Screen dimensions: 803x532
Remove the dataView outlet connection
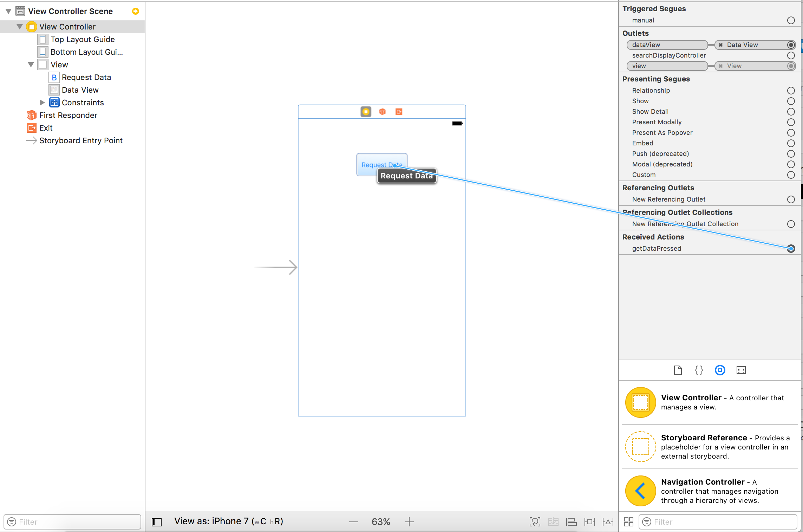[720, 45]
